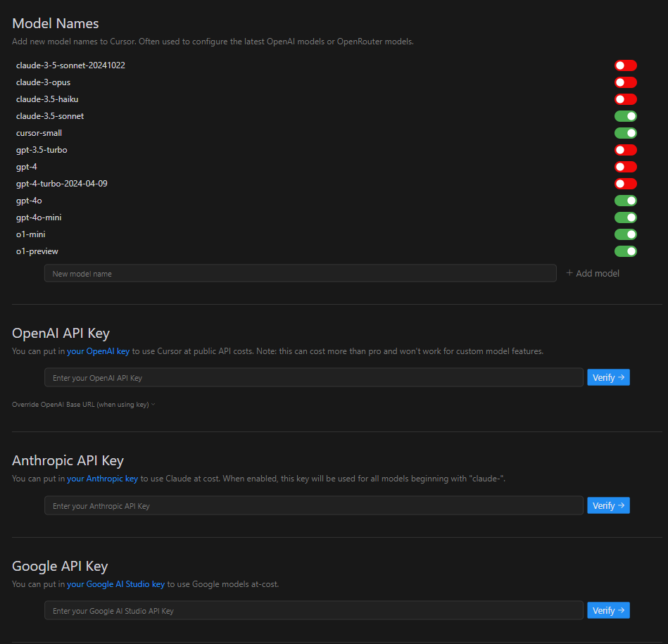Image resolution: width=668 pixels, height=644 pixels.
Task: Expand Override OpenAI Base URL option
Action: point(84,405)
